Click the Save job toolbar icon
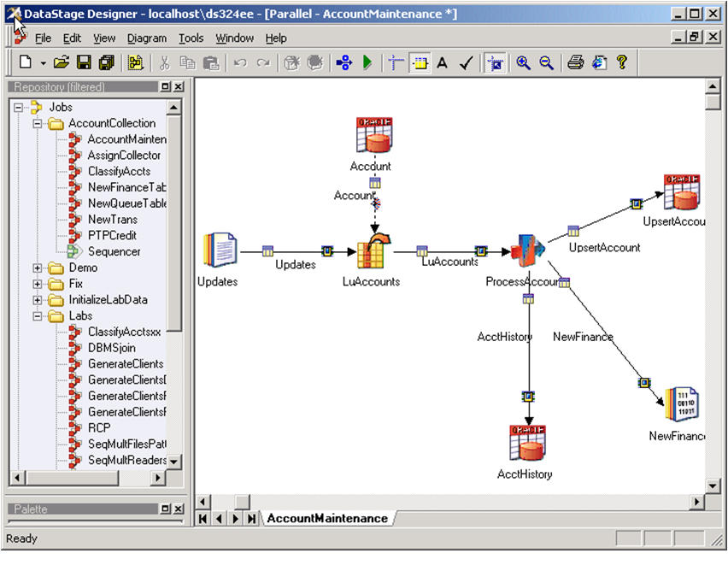728x565 pixels. click(x=84, y=62)
